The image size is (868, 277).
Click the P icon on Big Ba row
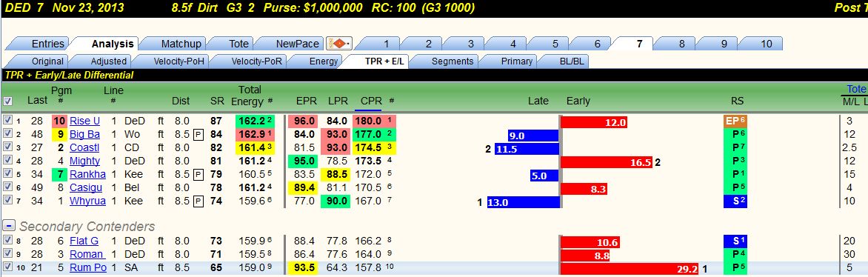point(198,135)
